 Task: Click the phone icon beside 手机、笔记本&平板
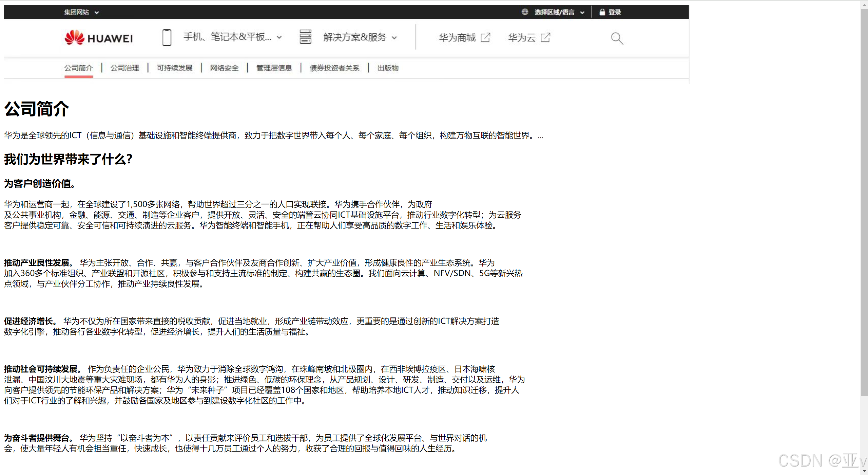point(166,37)
